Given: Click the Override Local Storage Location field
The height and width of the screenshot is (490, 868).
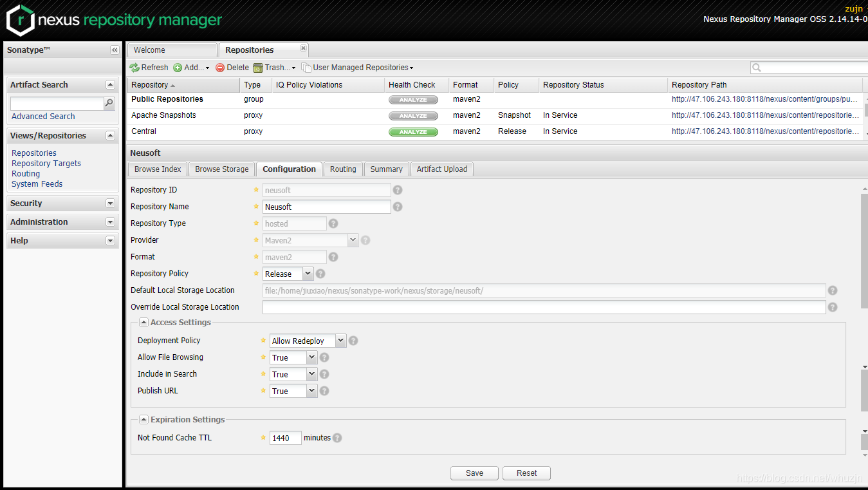Looking at the screenshot, I should 544,307.
